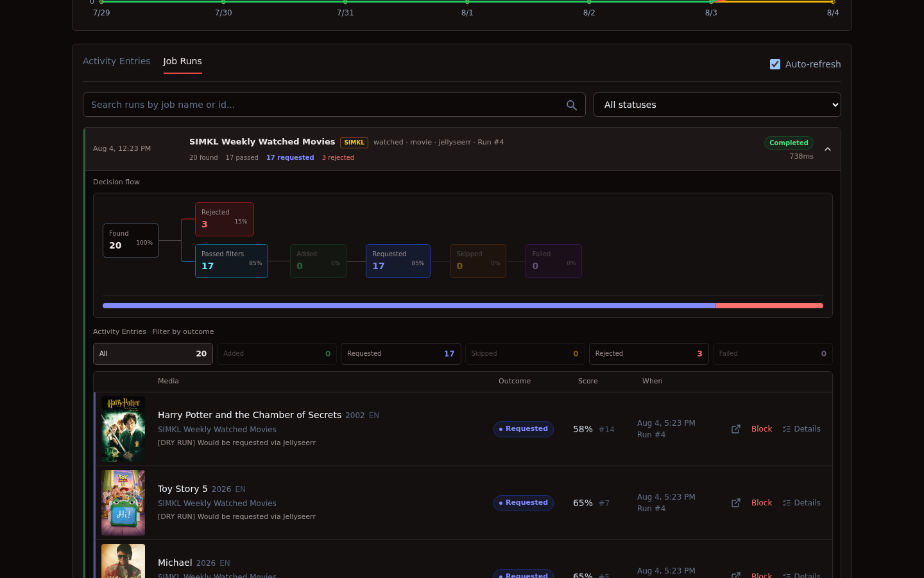The height and width of the screenshot is (578, 924).
Task: Click the Michael movie title
Action: pos(175,563)
